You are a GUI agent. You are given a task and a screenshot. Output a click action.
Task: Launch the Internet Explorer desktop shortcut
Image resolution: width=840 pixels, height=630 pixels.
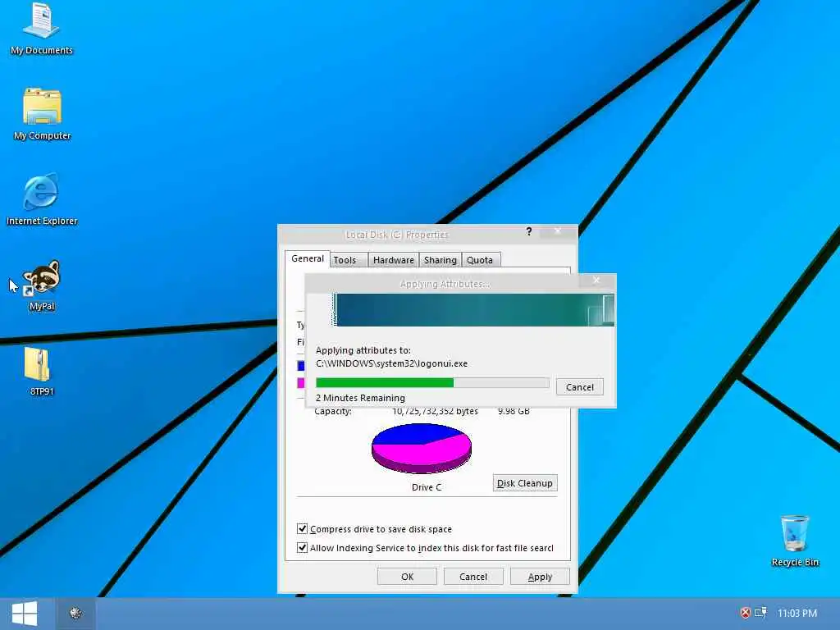[x=42, y=199]
